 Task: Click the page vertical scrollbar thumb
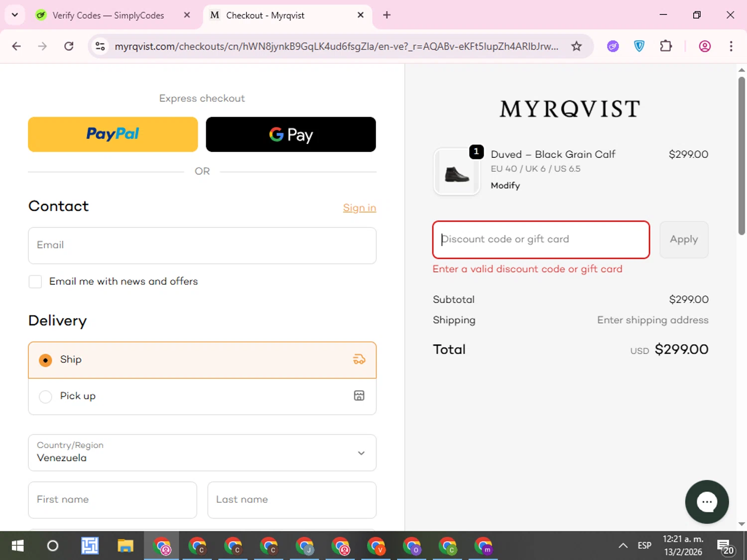pyautogui.click(x=742, y=155)
